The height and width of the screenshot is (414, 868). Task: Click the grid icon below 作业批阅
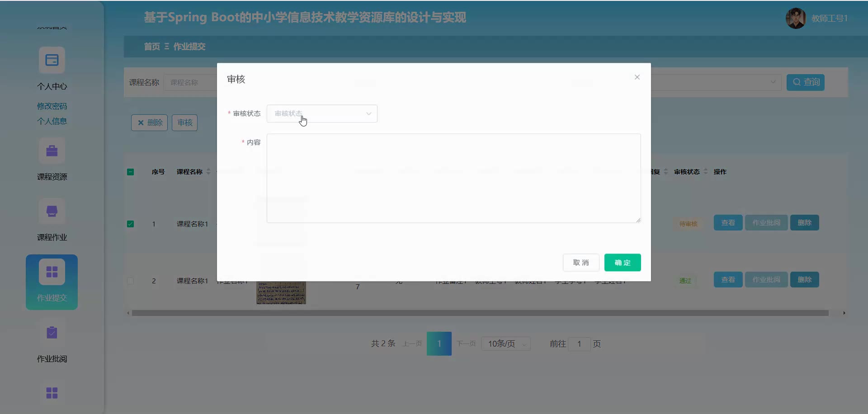pos(52,393)
